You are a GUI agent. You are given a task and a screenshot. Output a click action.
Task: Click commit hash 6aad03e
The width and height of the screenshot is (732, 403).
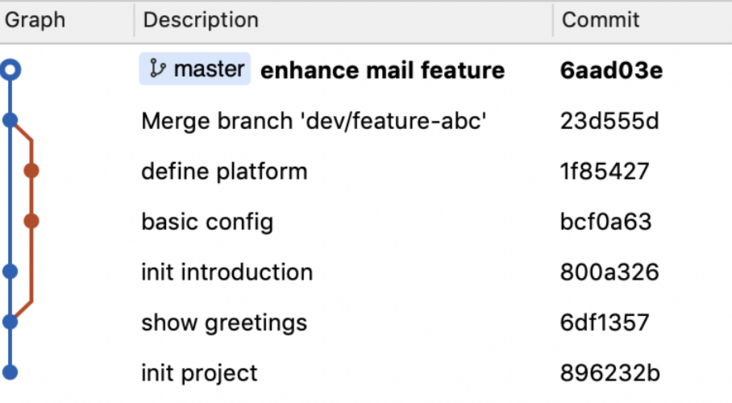(x=610, y=70)
